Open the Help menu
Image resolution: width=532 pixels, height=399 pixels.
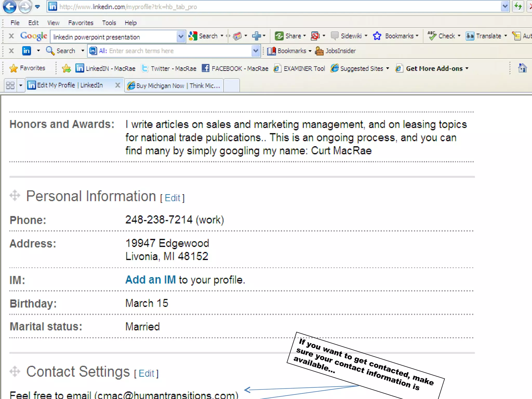pos(130,23)
